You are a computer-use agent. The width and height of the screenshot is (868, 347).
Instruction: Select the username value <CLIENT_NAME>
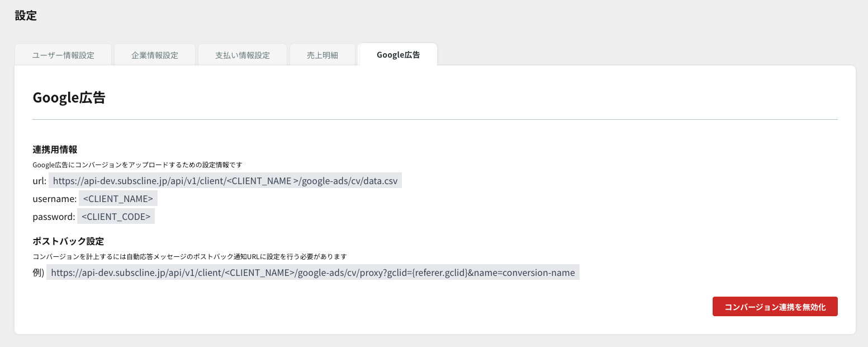pos(118,199)
